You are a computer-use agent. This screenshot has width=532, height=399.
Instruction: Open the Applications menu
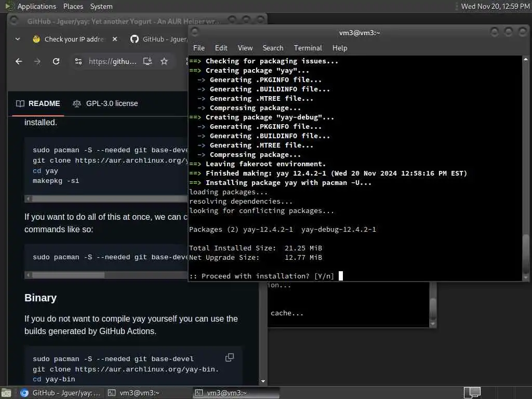pyautogui.click(x=37, y=6)
